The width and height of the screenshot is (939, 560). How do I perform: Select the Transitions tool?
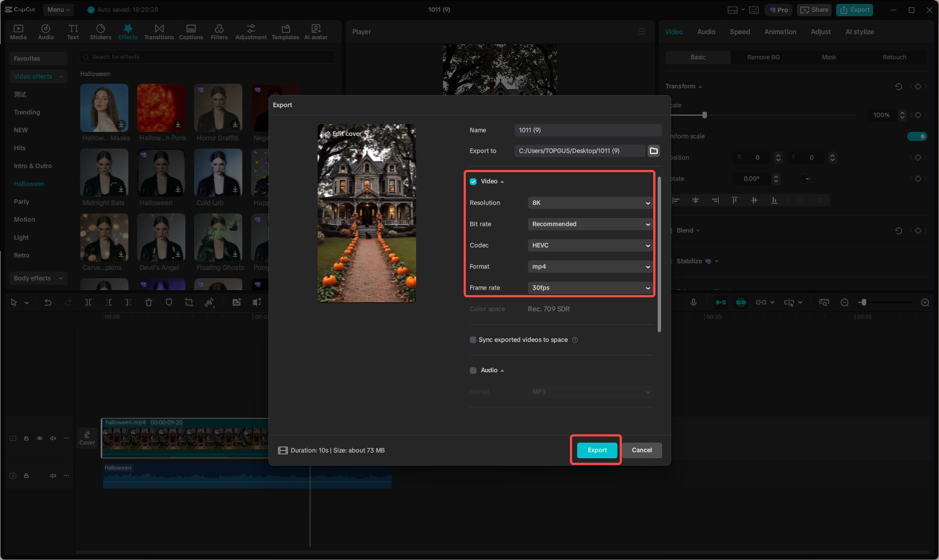(159, 31)
